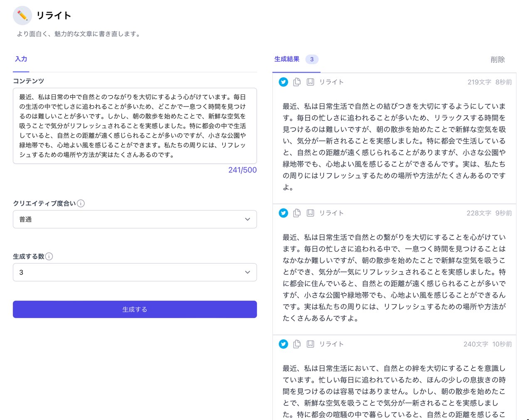Copy the first generated rewrite text
Image resolution: width=532 pixels, height=420 pixels.
297,82
